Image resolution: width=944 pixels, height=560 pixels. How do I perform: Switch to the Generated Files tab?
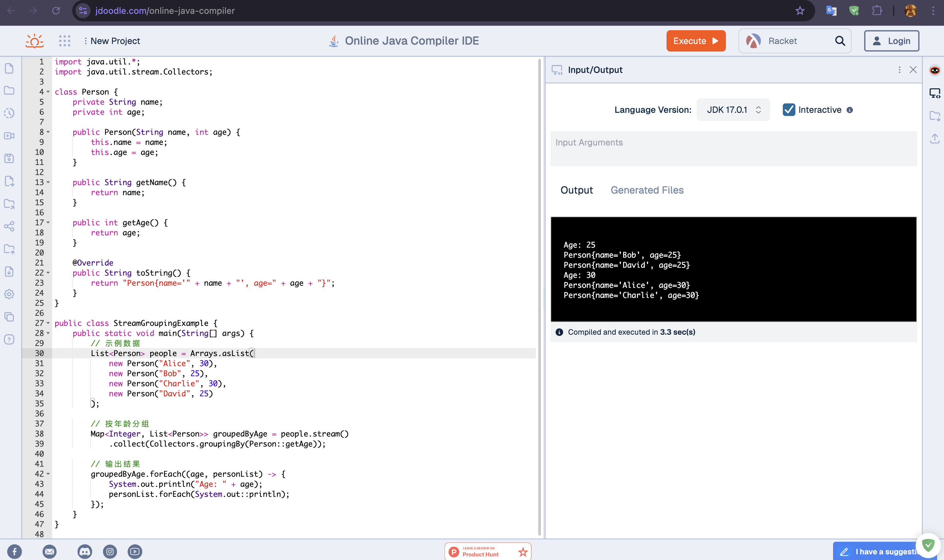click(x=647, y=190)
